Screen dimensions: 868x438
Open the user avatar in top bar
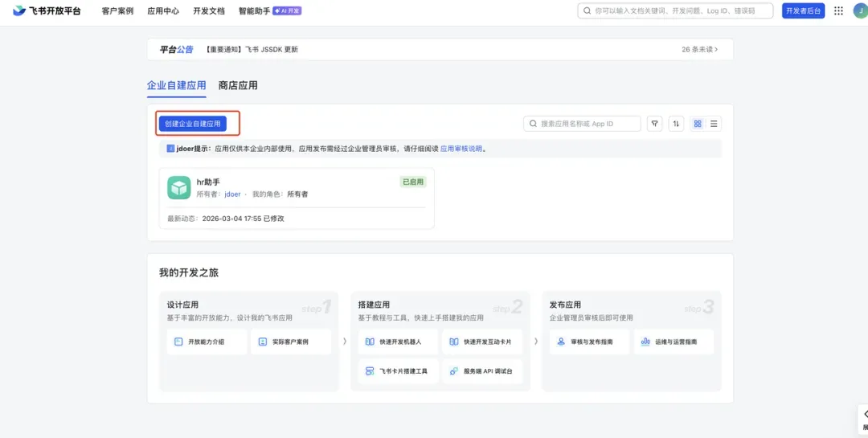pos(860,11)
